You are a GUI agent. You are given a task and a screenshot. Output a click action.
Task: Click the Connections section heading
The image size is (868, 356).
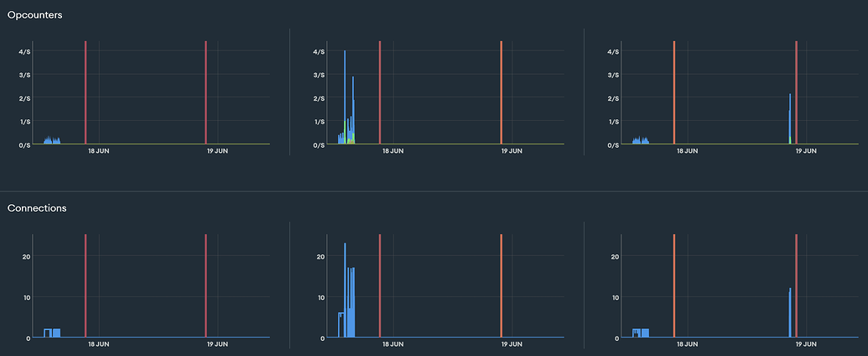[37, 208]
